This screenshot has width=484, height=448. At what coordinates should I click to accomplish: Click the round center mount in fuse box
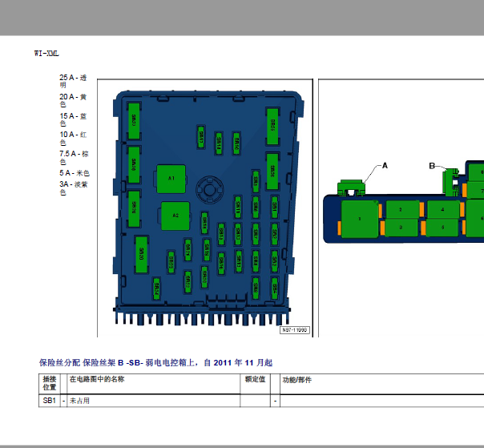(210, 190)
